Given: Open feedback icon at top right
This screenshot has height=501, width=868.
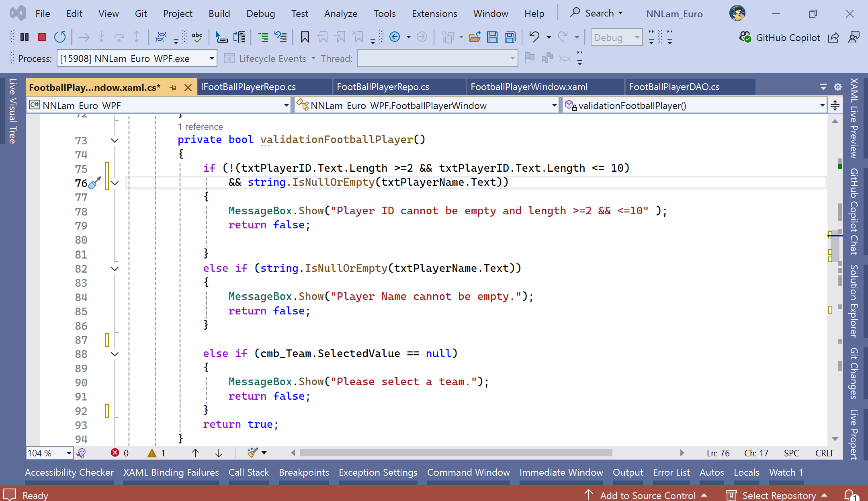Looking at the screenshot, I should click(854, 37).
